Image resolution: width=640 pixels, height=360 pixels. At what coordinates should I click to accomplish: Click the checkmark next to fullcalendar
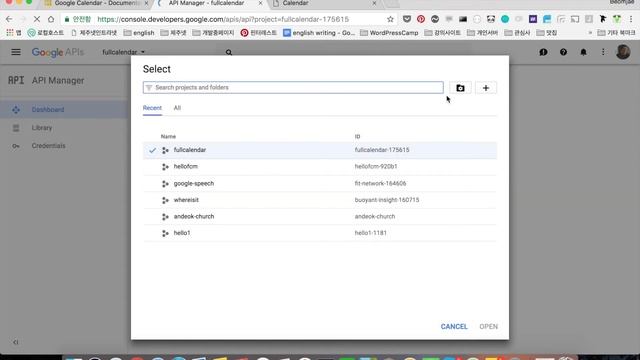pyautogui.click(x=152, y=150)
